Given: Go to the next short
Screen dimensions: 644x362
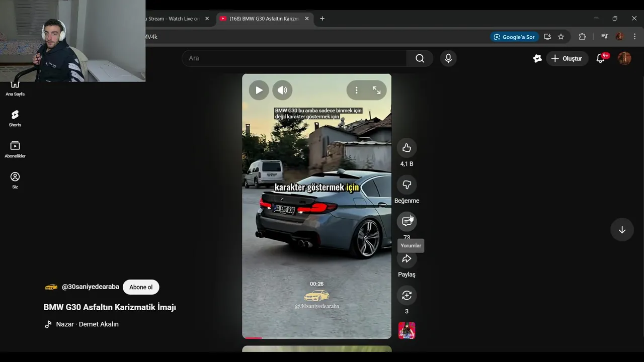Looking at the screenshot, I should (x=622, y=230).
